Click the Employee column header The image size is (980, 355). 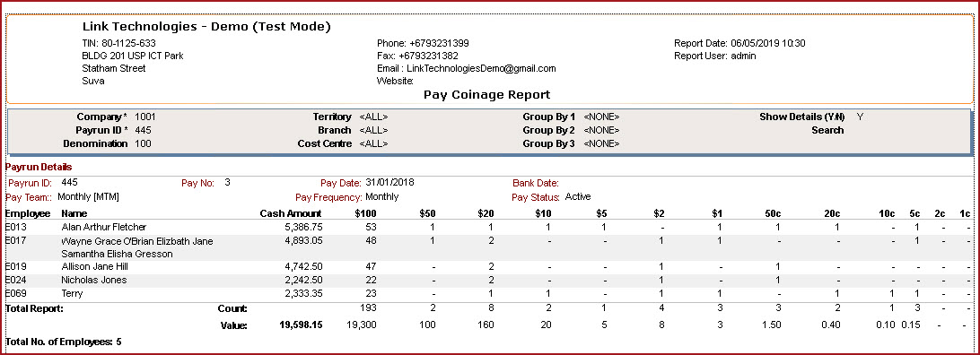point(28,213)
